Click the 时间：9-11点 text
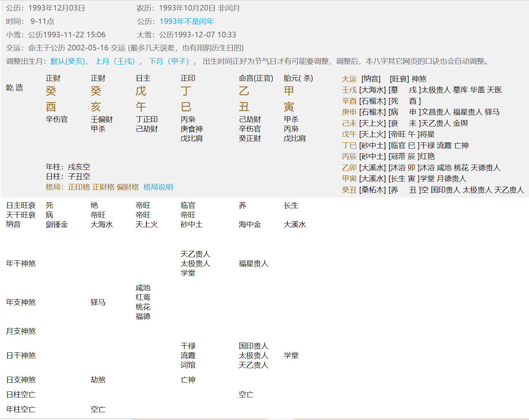Screen dimensions: 529x420 [x=30, y=21]
